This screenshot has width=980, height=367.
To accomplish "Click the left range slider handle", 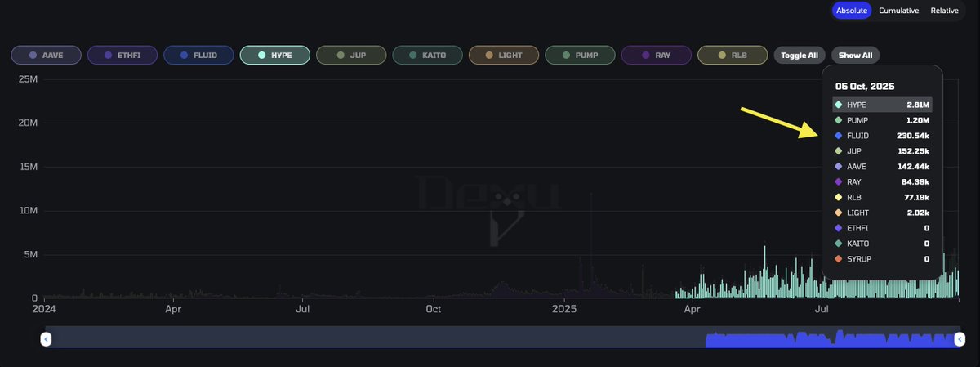I will [x=47, y=338].
